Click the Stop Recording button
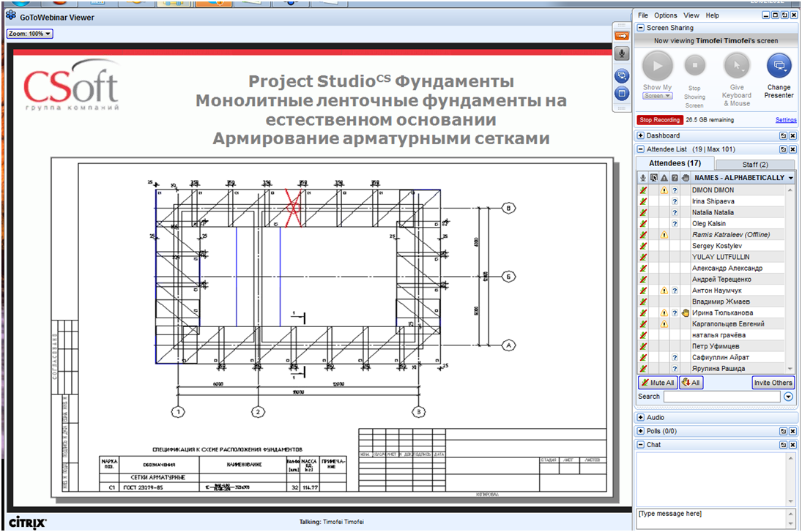The width and height of the screenshot is (802, 532). [x=660, y=120]
